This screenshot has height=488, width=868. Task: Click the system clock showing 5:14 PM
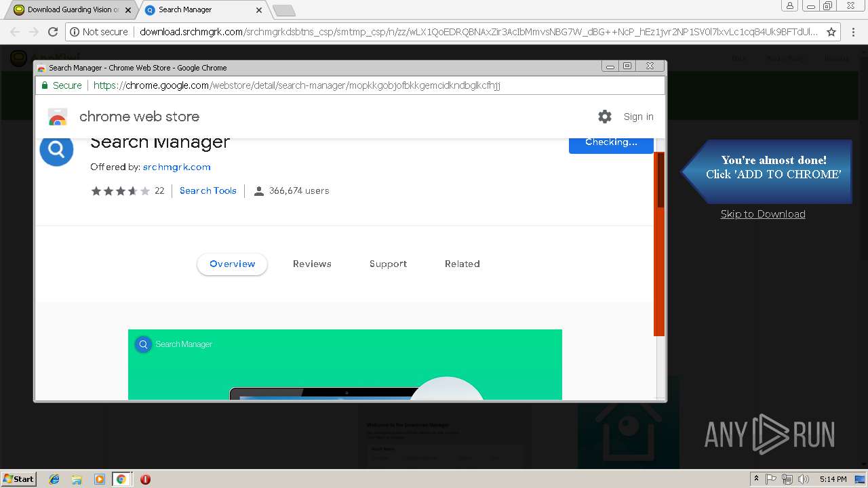(x=833, y=479)
